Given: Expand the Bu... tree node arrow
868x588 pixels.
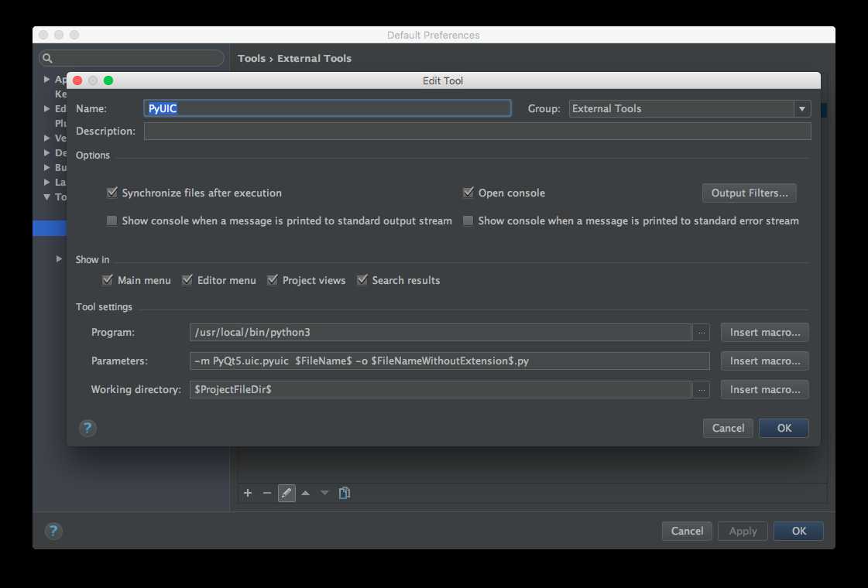Looking at the screenshot, I should [47, 167].
